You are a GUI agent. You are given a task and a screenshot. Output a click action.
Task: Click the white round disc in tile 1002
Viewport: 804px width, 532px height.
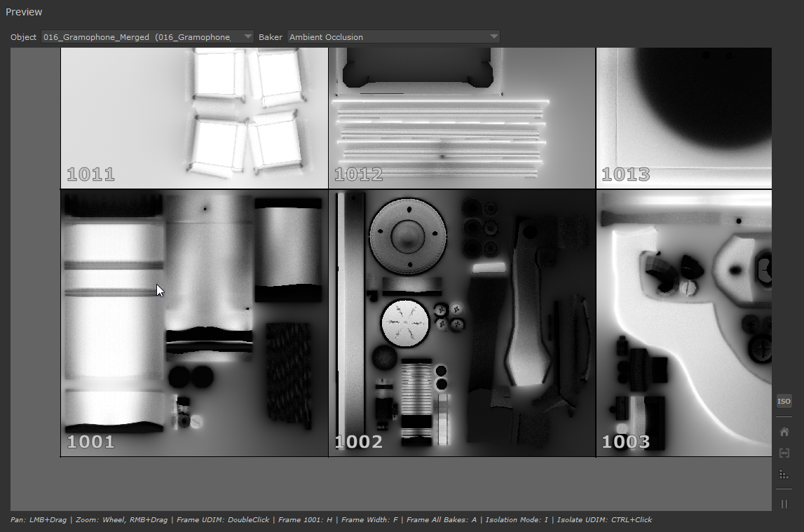click(x=405, y=323)
